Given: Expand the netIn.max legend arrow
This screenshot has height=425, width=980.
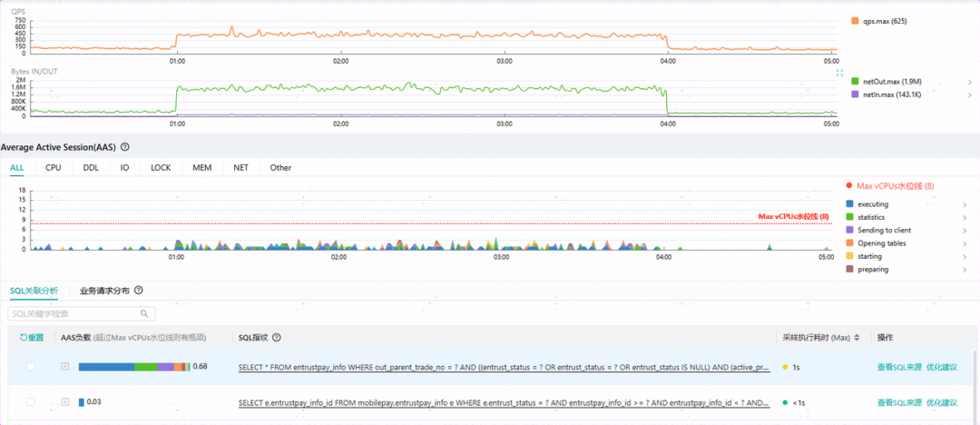Looking at the screenshot, I should point(969,95).
